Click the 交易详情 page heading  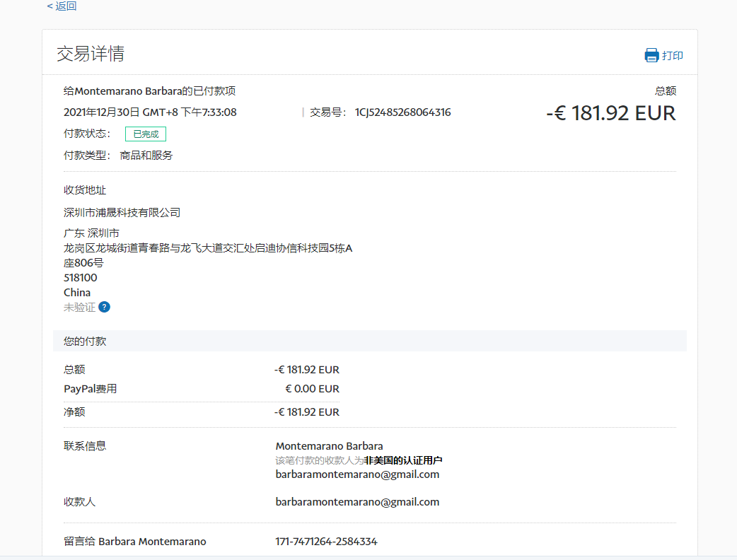(x=91, y=54)
